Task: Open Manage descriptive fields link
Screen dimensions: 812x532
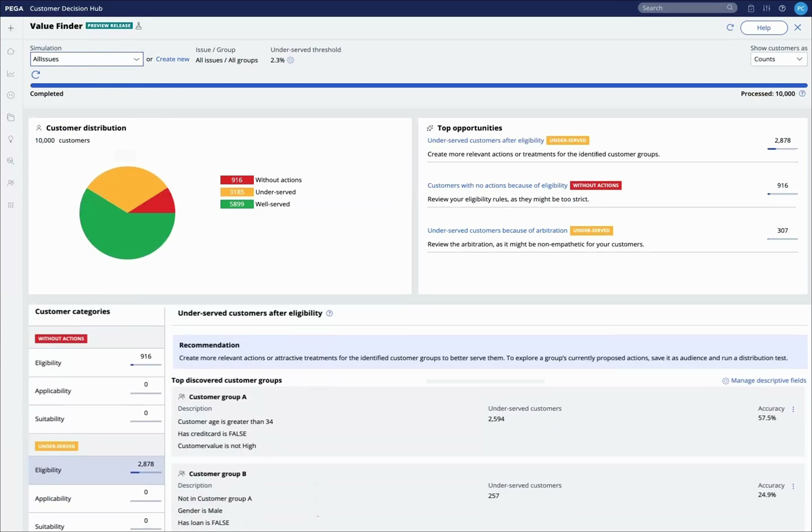Action: click(x=768, y=380)
